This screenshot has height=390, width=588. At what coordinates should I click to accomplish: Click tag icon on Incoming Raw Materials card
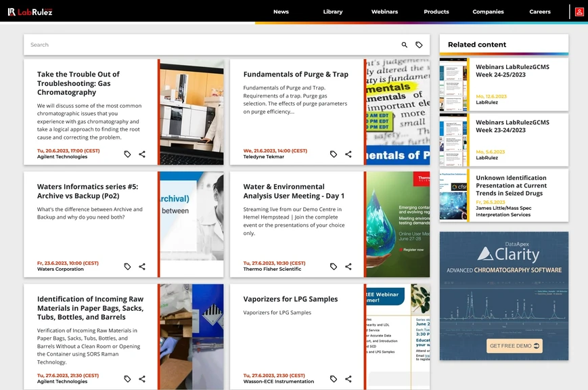[x=127, y=378]
